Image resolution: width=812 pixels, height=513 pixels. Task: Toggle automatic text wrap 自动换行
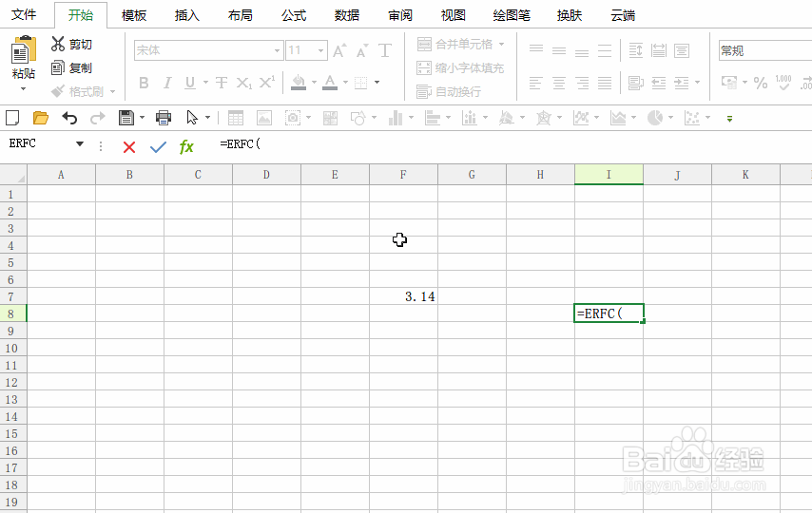[x=449, y=91]
